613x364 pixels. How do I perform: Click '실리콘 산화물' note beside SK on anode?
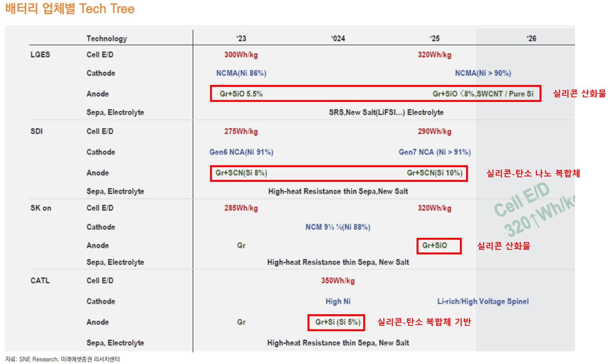[504, 246]
